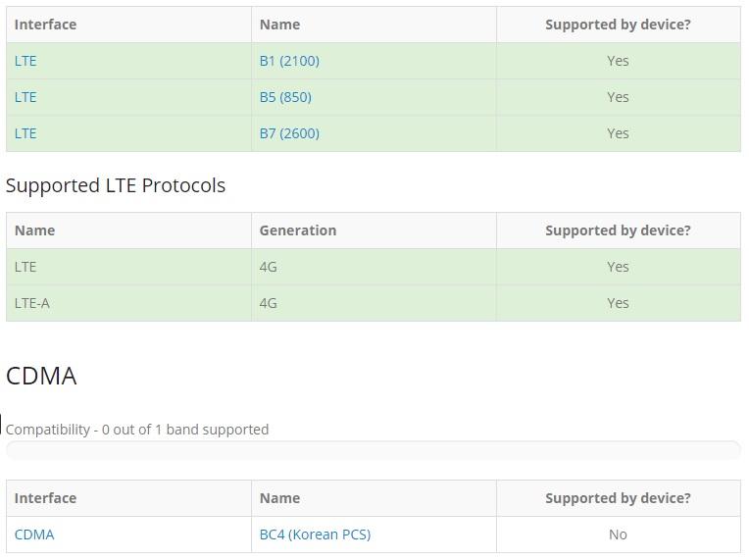Click the Yes cell in the B5 (850) row
This screenshot has height=560, width=749.
click(618, 97)
